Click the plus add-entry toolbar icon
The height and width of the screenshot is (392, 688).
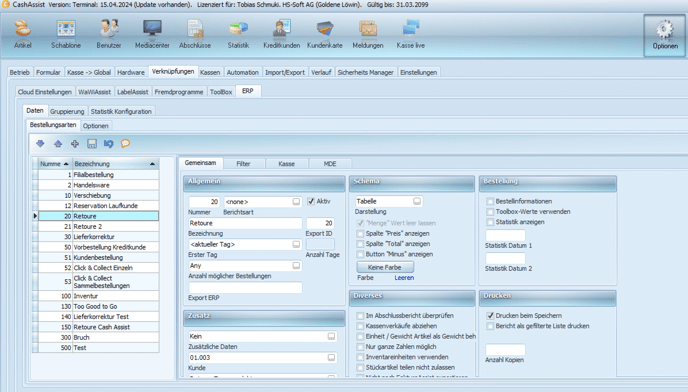point(75,144)
